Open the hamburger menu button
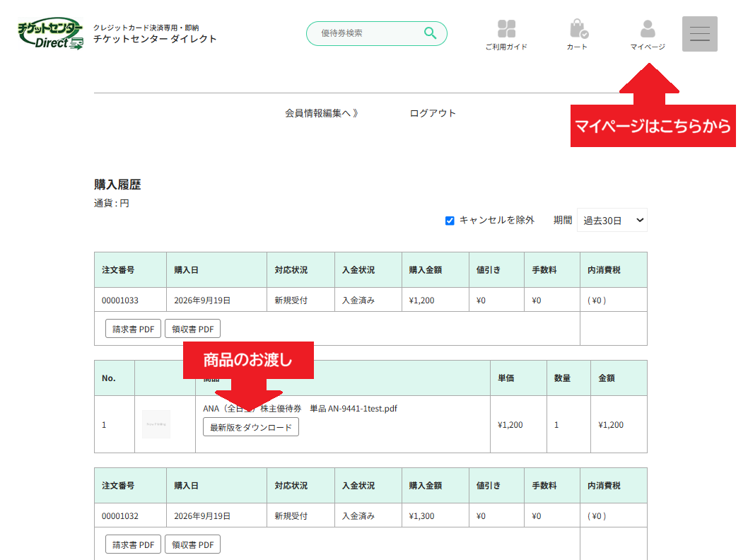This screenshot has height=560, width=748. coord(700,34)
